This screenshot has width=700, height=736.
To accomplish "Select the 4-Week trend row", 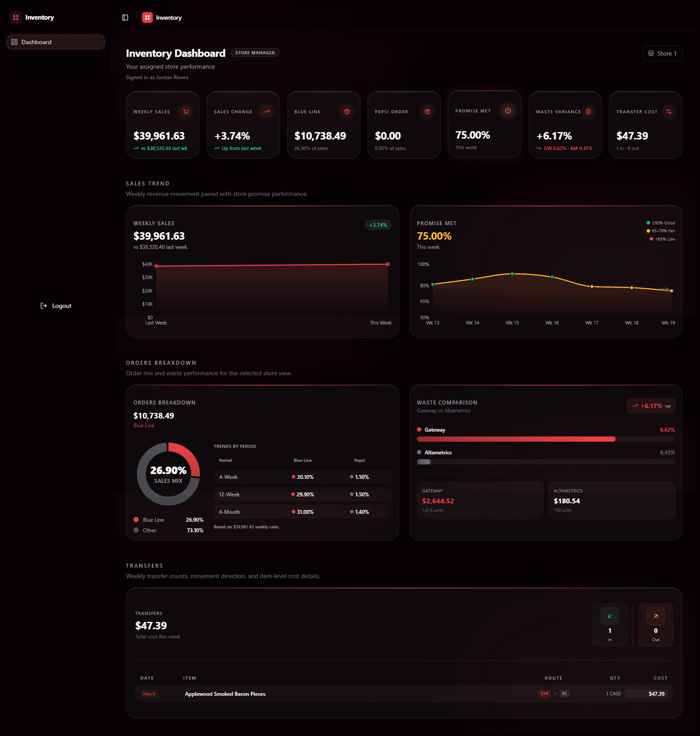I will click(x=303, y=477).
